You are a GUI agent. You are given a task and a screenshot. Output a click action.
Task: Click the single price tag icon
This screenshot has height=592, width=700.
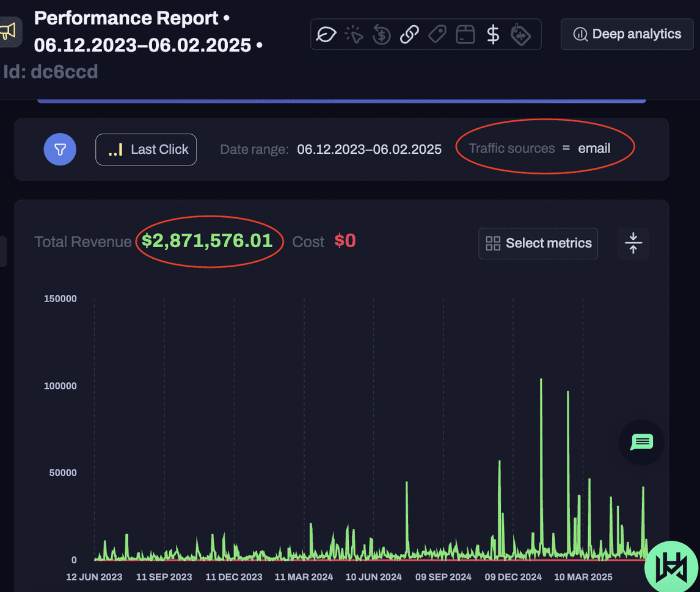tap(437, 34)
